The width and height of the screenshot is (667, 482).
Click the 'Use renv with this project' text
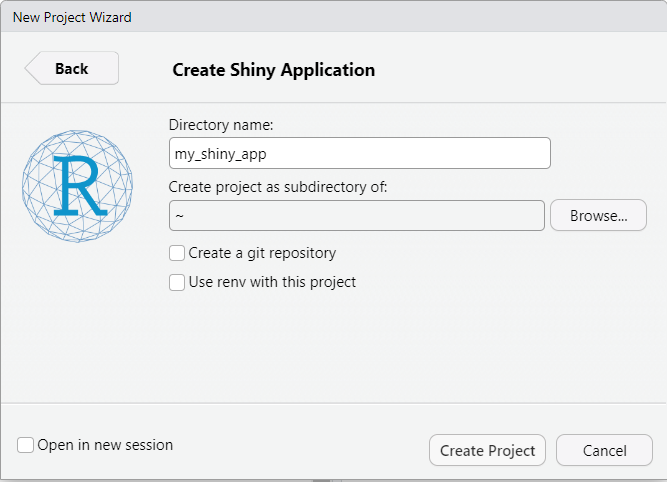coord(272,282)
